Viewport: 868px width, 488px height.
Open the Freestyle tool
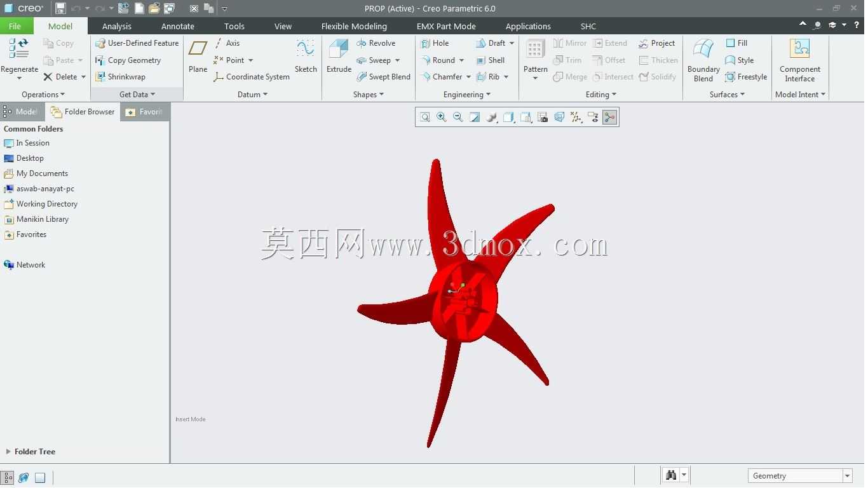click(x=746, y=77)
